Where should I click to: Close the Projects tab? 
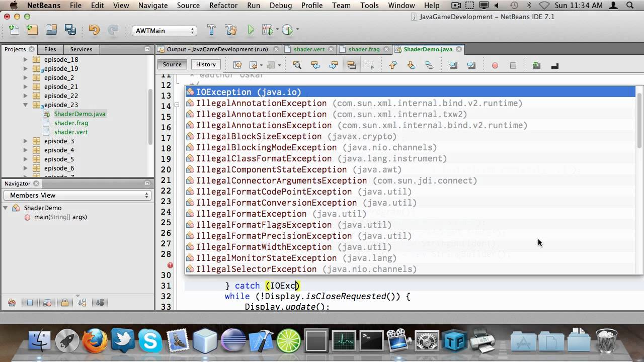coord(32,49)
